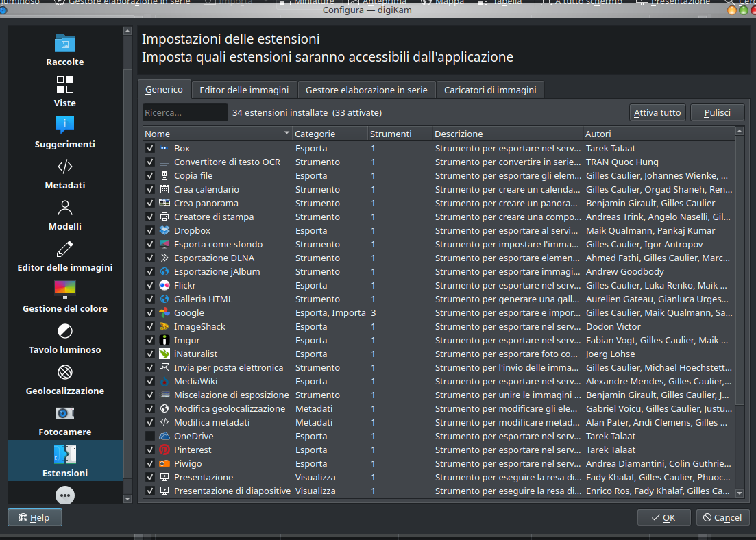This screenshot has width=756, height=540.
Task: Switch to the Generico tab
Action: [164, 90]
